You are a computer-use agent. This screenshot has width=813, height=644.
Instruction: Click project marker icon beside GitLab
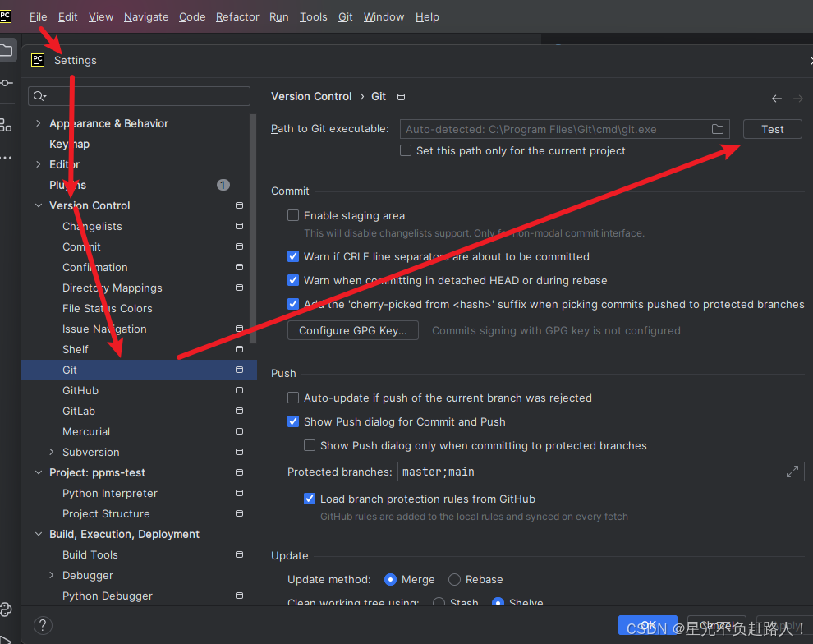pos(239,411)
